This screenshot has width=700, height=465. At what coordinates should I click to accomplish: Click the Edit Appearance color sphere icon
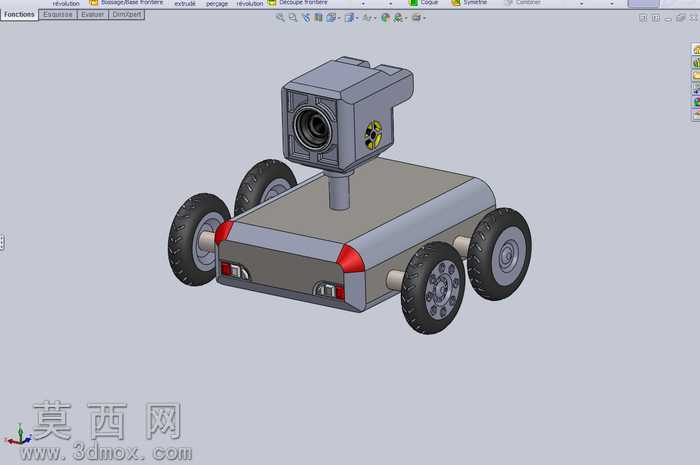pyautogui.click(x=385, y=18)
